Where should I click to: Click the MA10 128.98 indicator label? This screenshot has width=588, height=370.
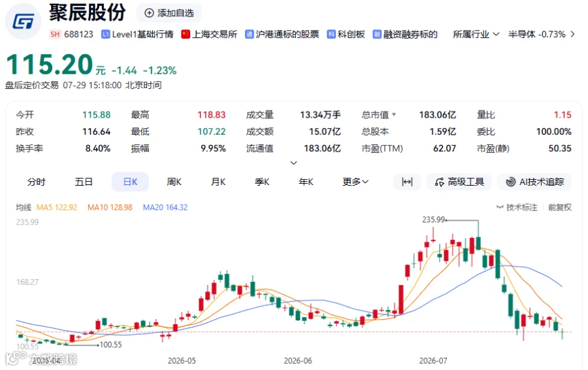(x=110, y=207)
